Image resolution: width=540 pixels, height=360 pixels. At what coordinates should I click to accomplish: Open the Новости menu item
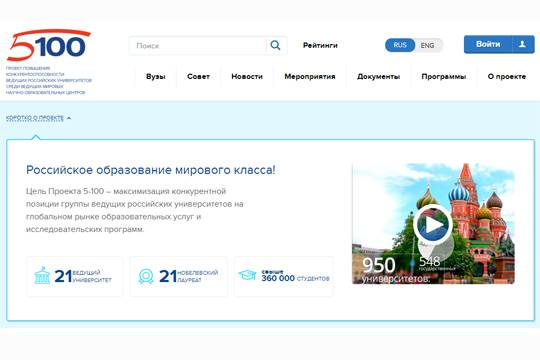click(x=247, y=76)
